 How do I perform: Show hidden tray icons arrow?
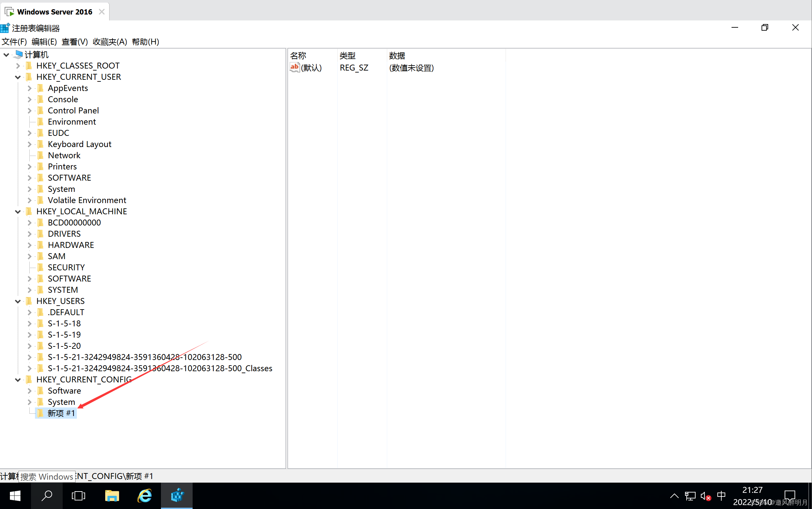click(x=674, y=495)
